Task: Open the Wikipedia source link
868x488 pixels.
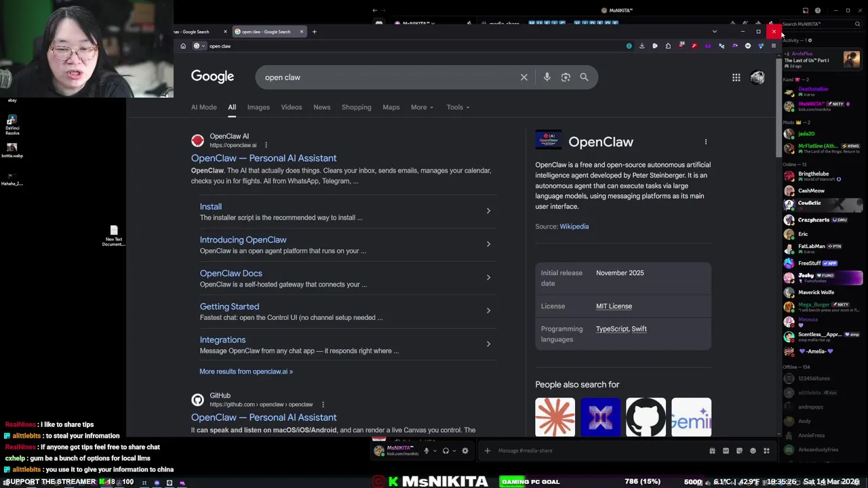Action: pos(574,226)
